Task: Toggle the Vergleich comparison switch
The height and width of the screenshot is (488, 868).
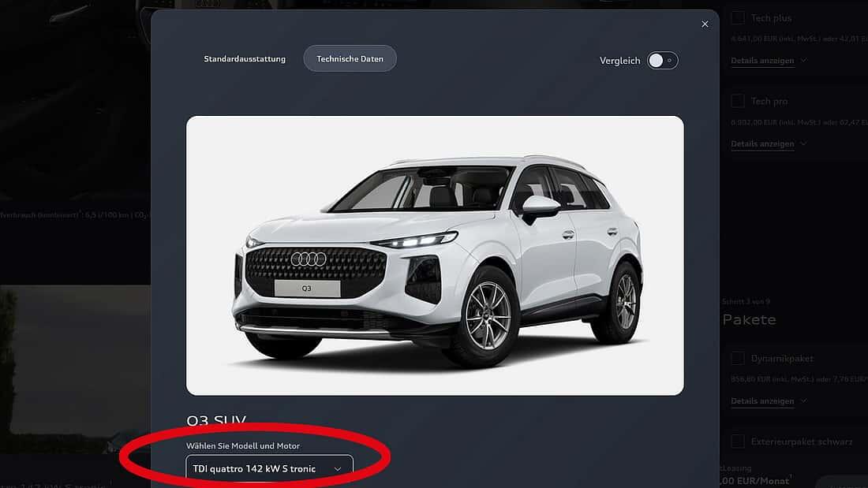Action: click(663, 60)
